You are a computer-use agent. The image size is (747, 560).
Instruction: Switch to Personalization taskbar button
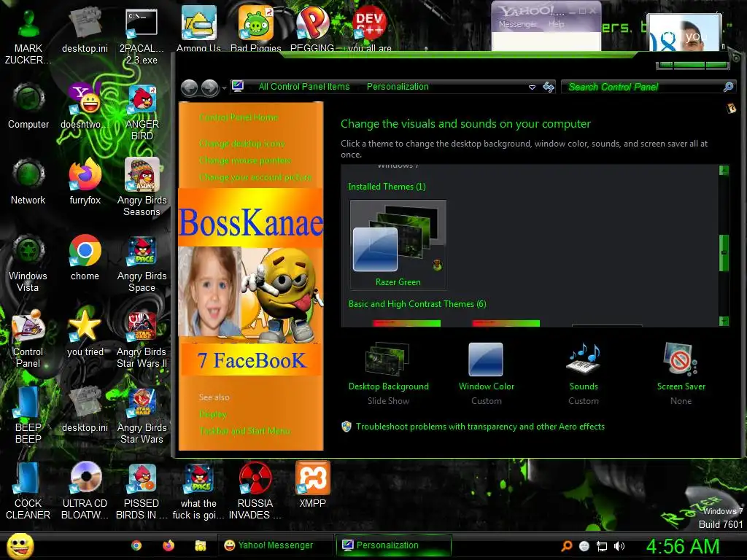coord(393,545)
